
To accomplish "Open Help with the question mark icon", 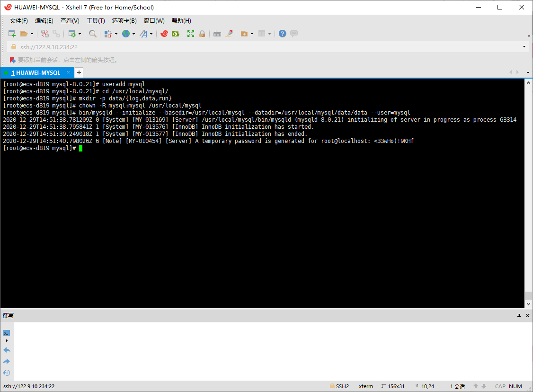I will coord(283,34).
